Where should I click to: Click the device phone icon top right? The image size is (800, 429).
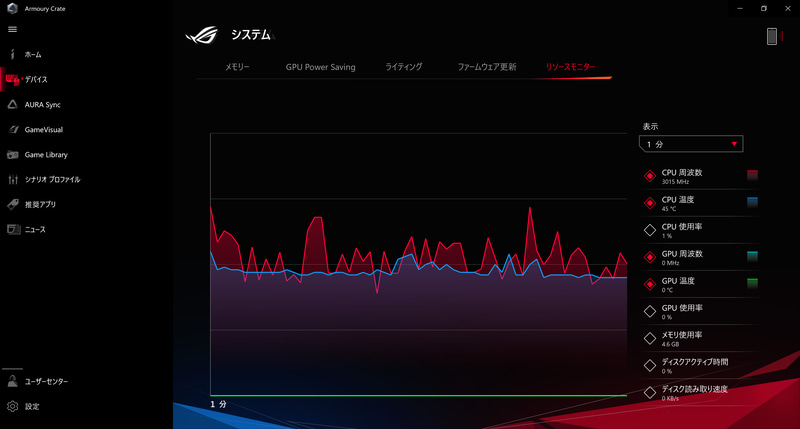772,36
